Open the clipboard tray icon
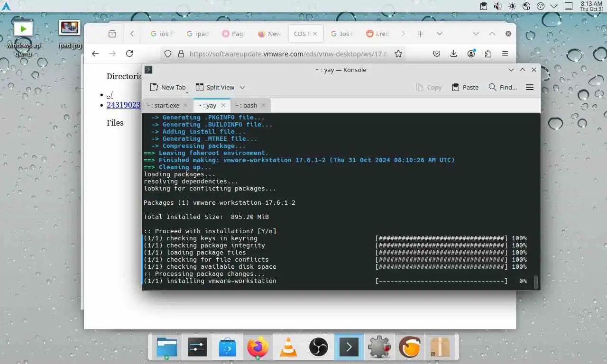Image resolution: width=607 pixels, height=364 pixels. pyautogui.click(x=483, y=6)
